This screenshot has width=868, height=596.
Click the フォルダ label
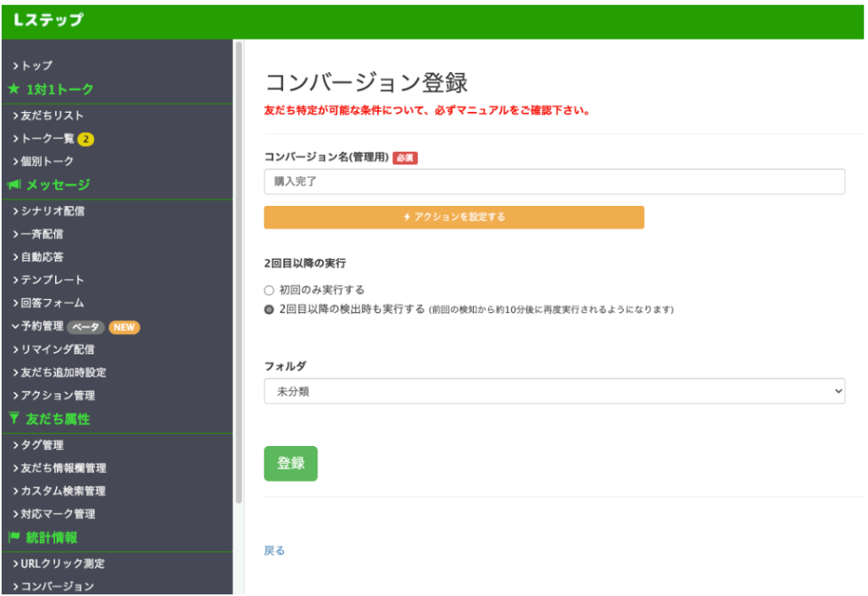point(285,366)
